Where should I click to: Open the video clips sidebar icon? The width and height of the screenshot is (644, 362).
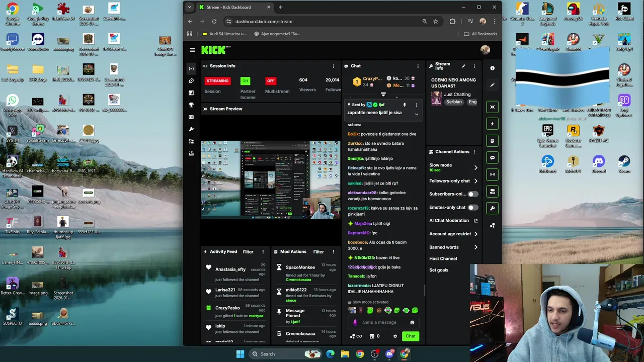tap(191, 117)
